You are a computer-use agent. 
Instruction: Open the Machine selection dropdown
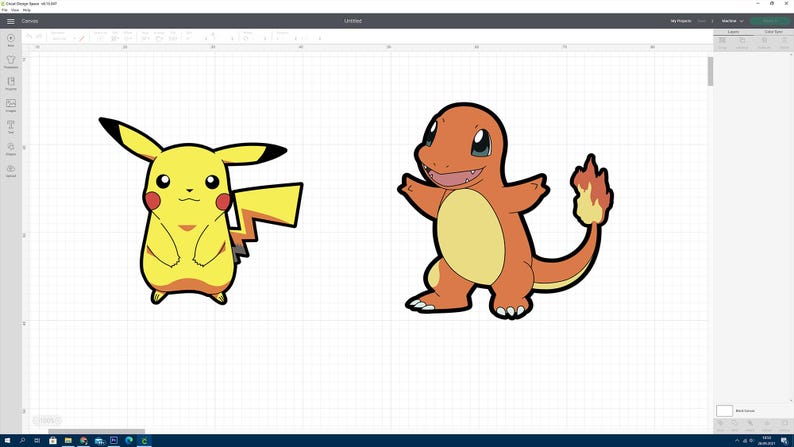pos(732,21)
